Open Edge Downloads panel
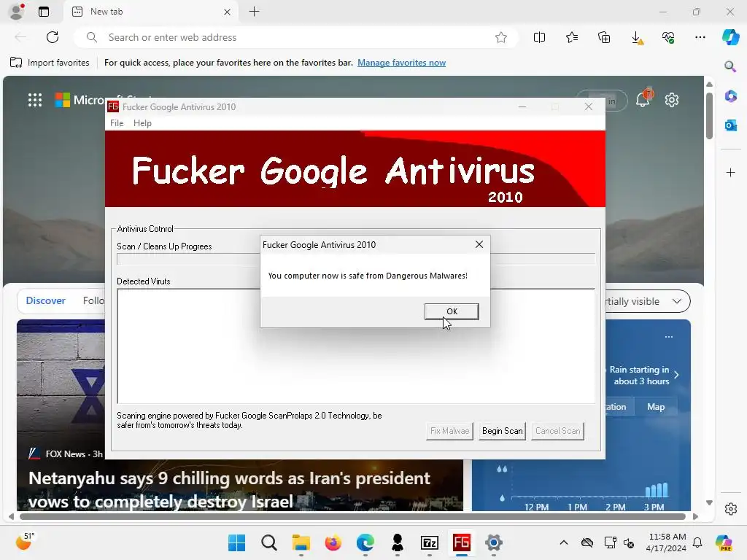This screenshot has height=560, width=747. pyautogui.click(x=636, y=37)
